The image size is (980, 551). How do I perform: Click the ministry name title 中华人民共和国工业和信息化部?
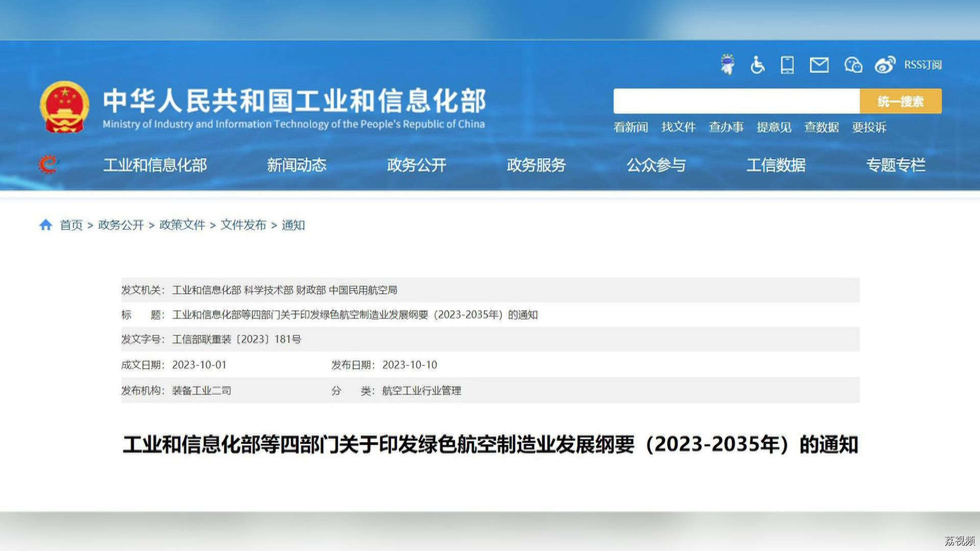[295, 101]
